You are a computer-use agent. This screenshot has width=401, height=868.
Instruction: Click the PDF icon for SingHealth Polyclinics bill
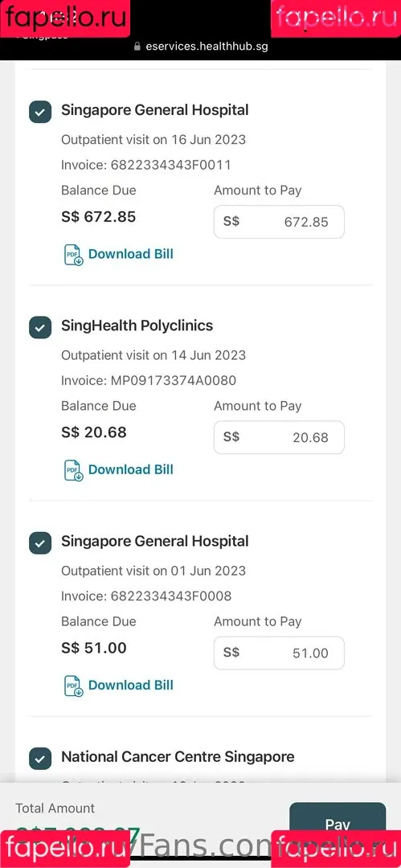[74, 470]
